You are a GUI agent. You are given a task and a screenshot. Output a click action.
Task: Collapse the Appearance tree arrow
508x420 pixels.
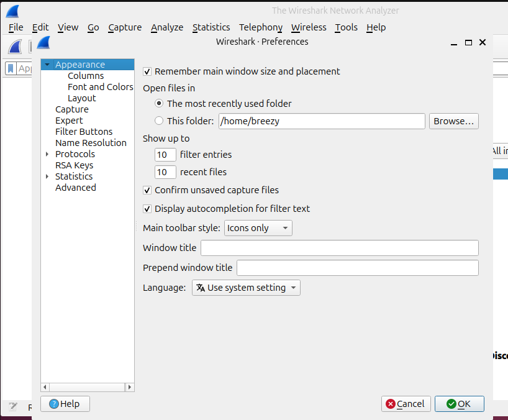click(47, 65)
